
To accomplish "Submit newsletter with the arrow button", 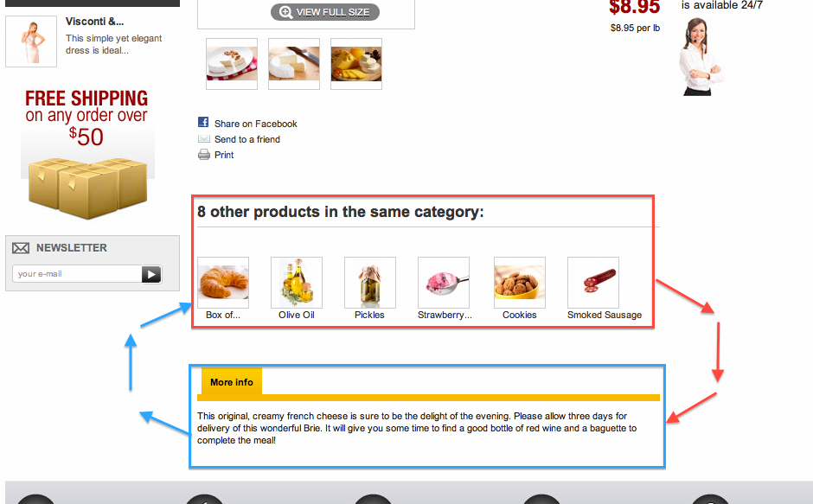I will (x=151, y=274).
